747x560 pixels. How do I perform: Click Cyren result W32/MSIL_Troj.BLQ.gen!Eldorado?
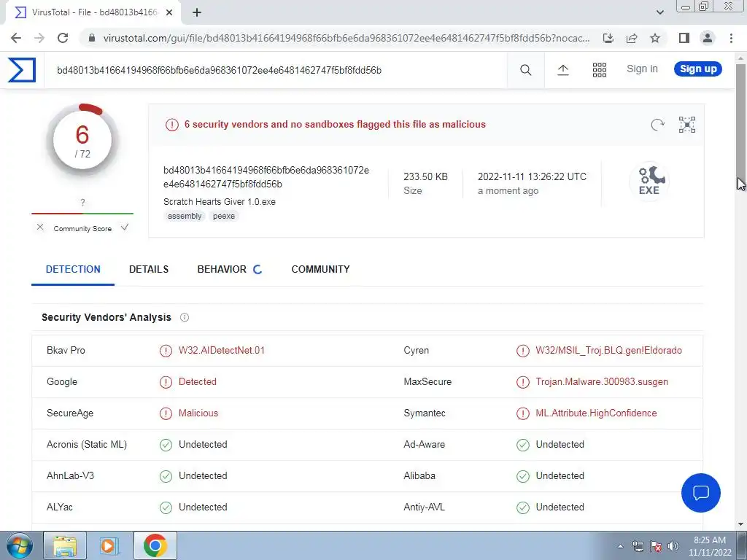click(x=608, y=351)
